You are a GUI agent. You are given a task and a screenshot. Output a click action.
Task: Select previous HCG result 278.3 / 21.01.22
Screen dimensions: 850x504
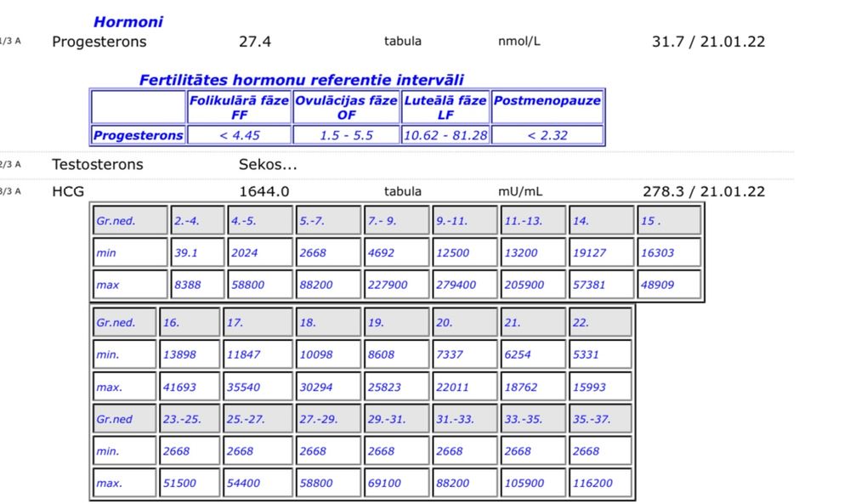[x=703, y=191]
